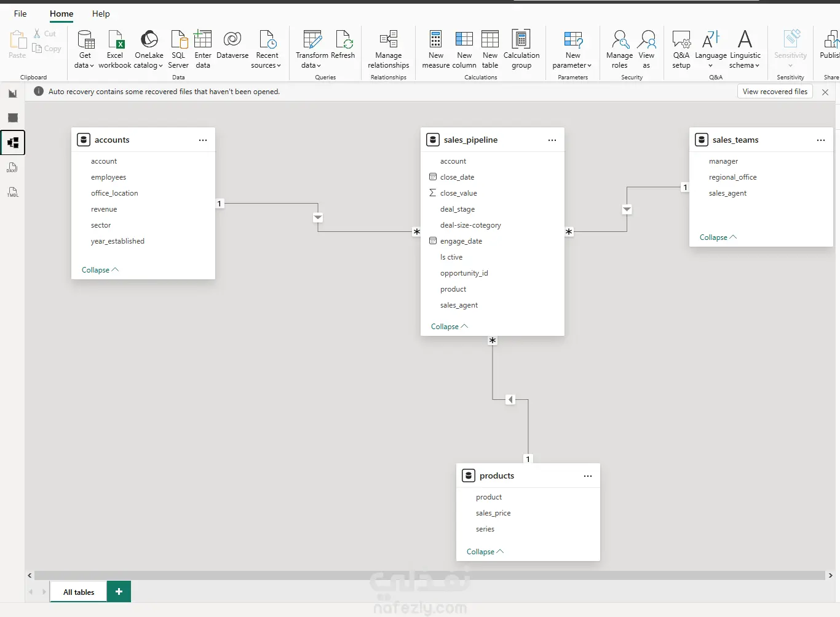Screen dimensions: 840x617
Task: Import from Excel workbook
Action: 115,49
